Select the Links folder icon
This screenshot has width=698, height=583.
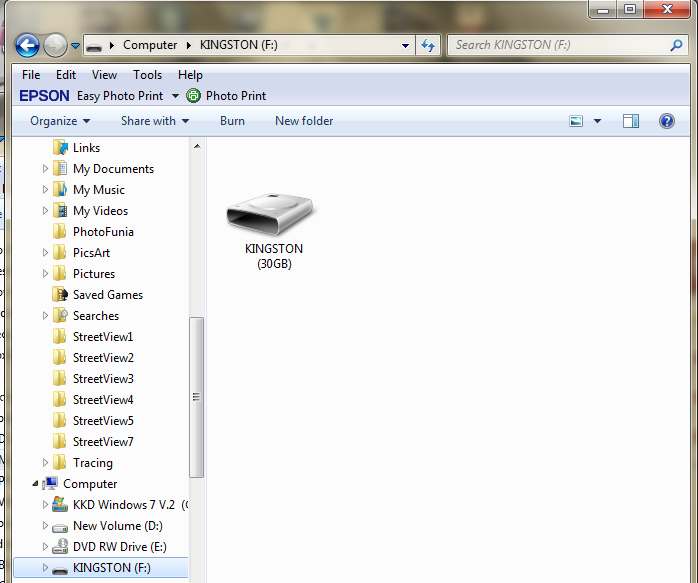60,147
